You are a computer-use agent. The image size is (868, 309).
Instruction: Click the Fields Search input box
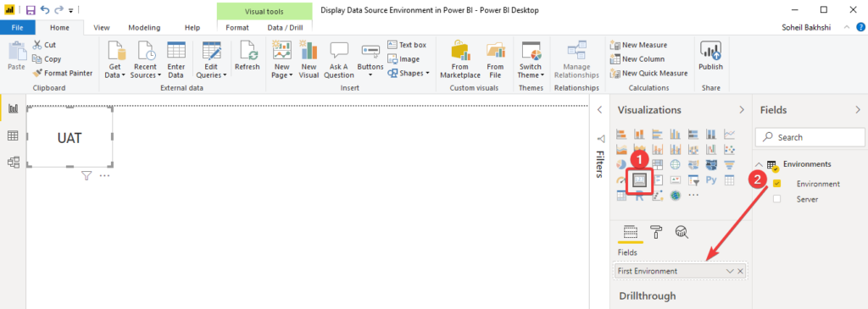click(810, 137)
